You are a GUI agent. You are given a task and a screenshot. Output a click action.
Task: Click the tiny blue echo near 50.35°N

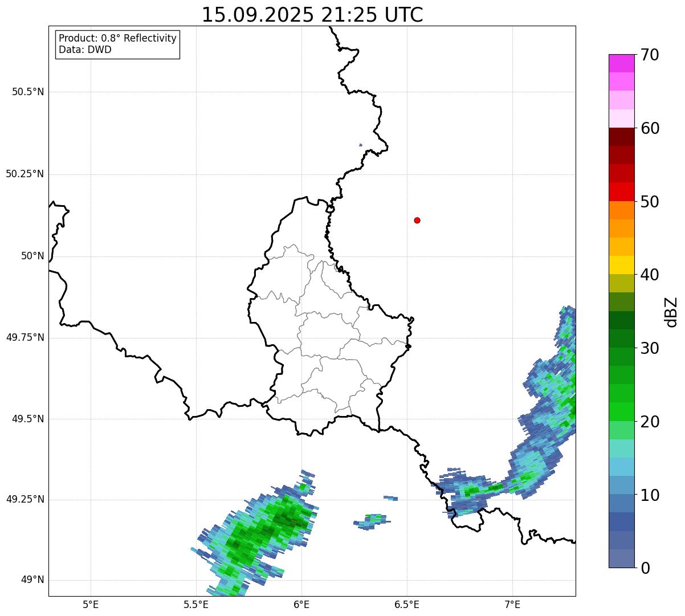click(x=361, y=145)
